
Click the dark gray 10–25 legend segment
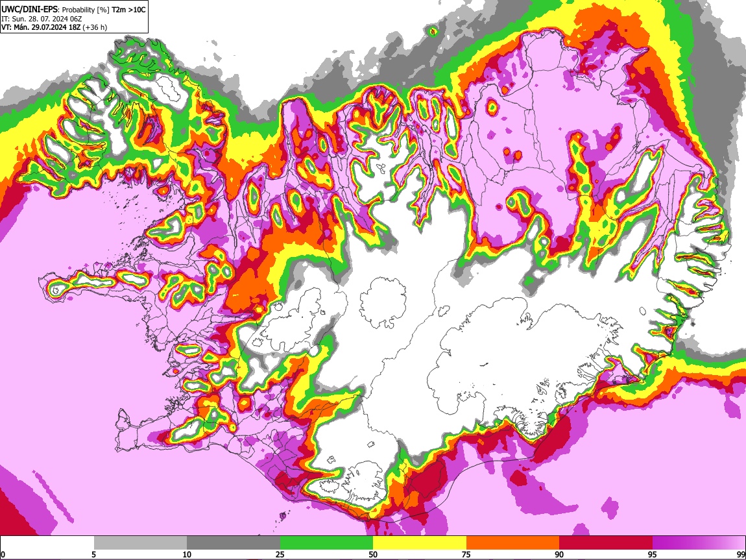click(x=234, y=542)
